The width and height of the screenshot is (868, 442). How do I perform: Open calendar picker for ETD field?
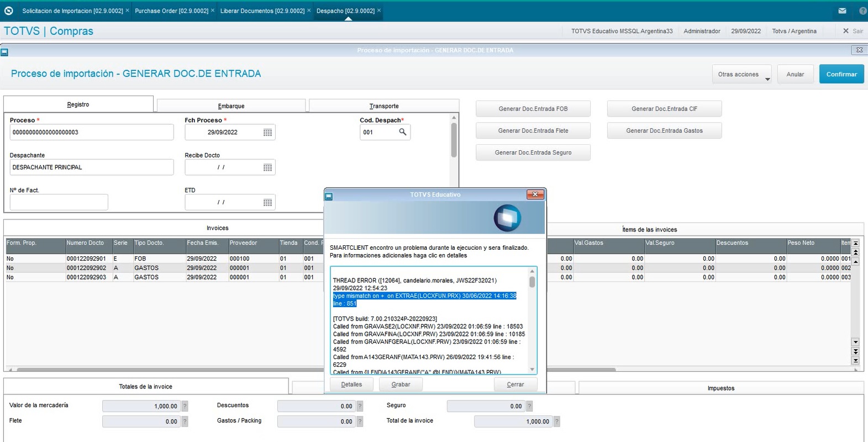tap(267, 203)
